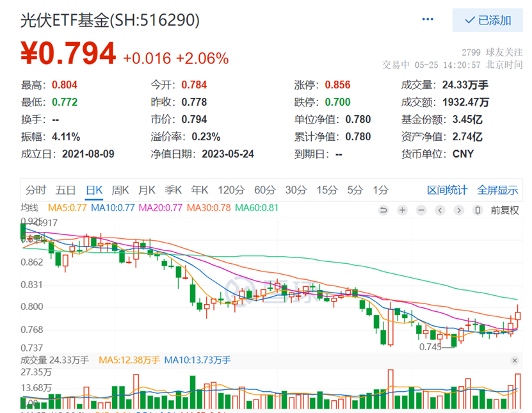This screenshot has height=413, width=532.
Task: Click the candlestick display style icon
Action: tap(478, 211)
